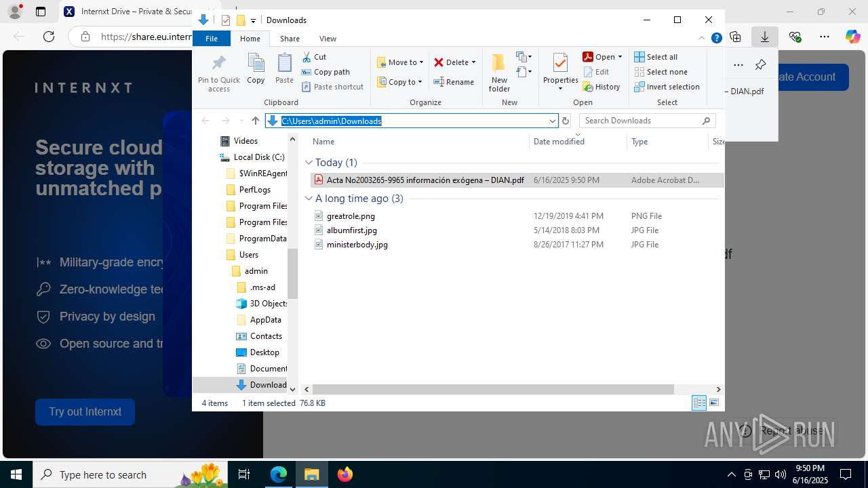Go up one folder level
The width and height of the screenshot is (868, 488).
click(255, 121)
